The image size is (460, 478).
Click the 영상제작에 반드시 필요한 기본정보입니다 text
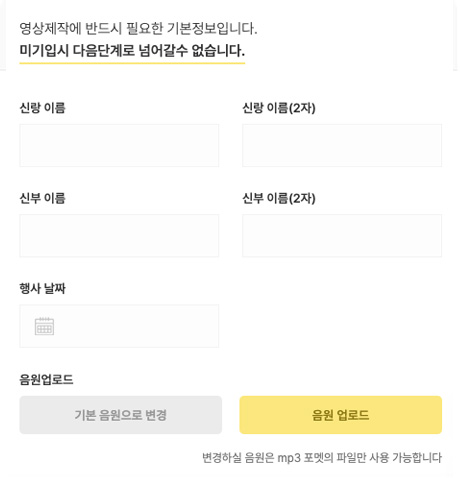138,28
